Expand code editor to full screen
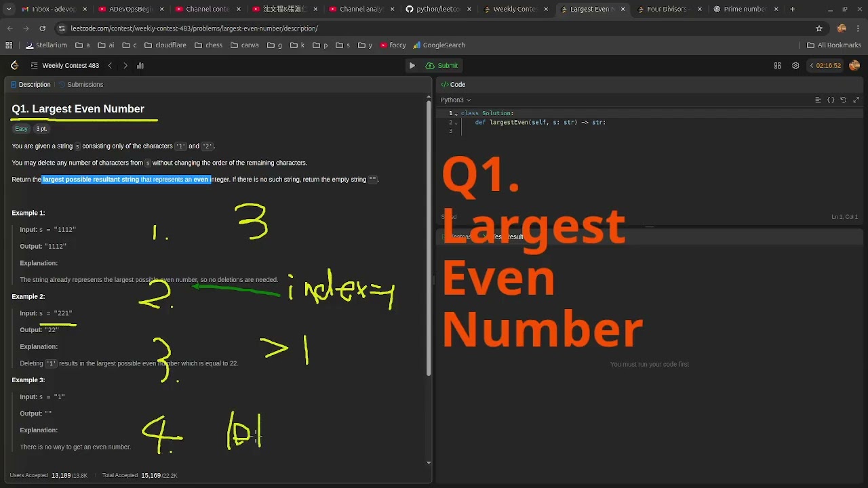Image resolution: width=868 pixels, height=488 pixels. [856, 100]
